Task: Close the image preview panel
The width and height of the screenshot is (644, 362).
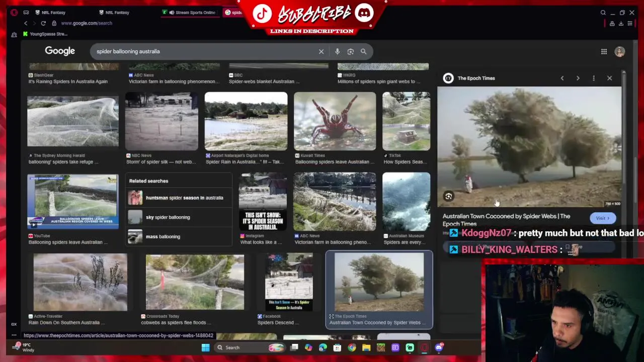Action: [x=609, y=78]
